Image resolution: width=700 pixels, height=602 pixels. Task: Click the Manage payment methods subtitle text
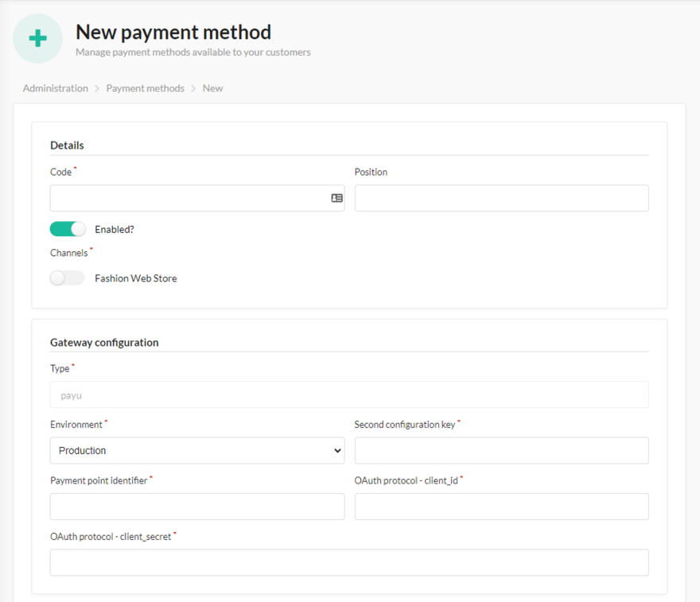(x=192, y=52)
